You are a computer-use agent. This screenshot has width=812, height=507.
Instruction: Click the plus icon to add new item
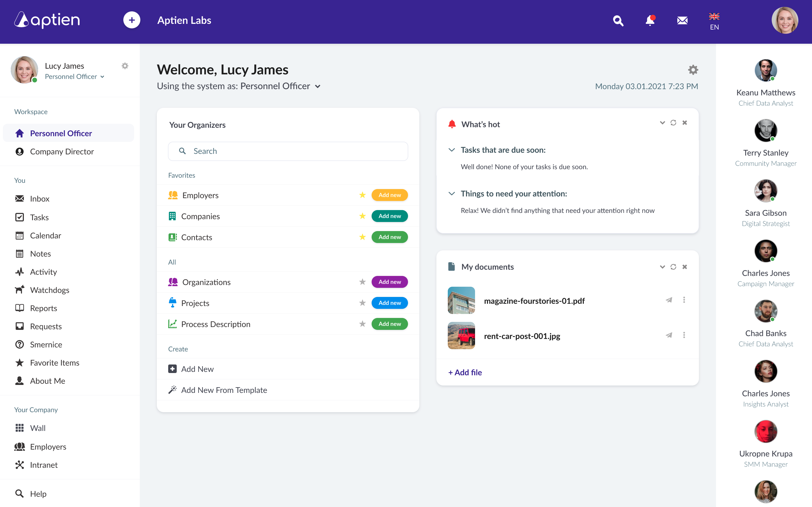tap(132, 20)
